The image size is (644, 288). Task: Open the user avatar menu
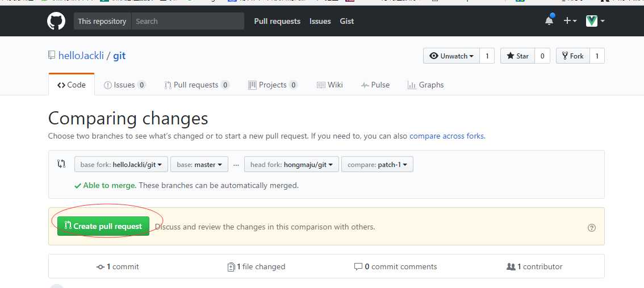pyautogui.click(x=595, y=21)
